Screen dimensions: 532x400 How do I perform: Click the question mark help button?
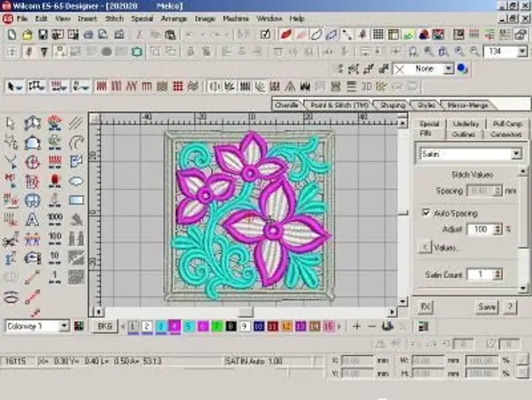point(510,307)
